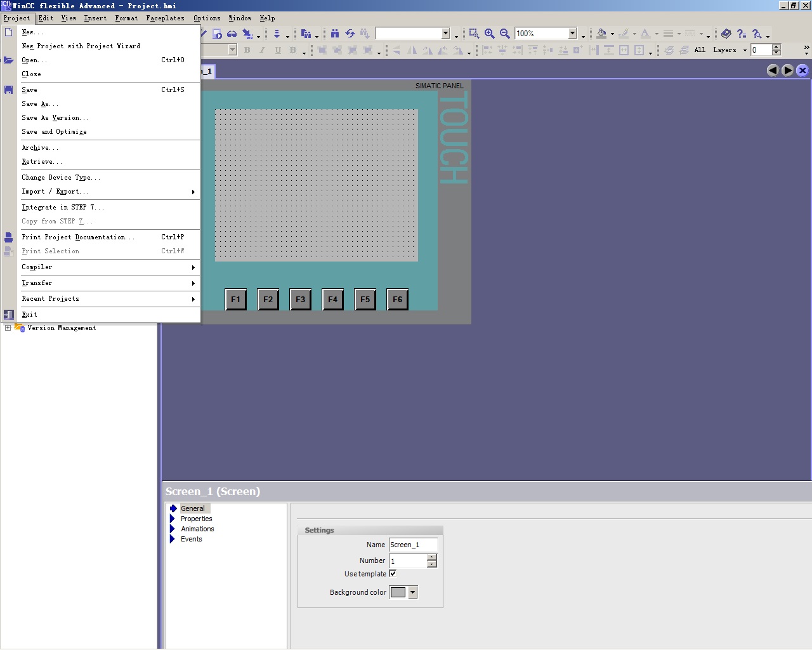Click the toolbar overflow chevron
Image resolution: width=812 pixels, height=650 pixels.
click(806, 48)
